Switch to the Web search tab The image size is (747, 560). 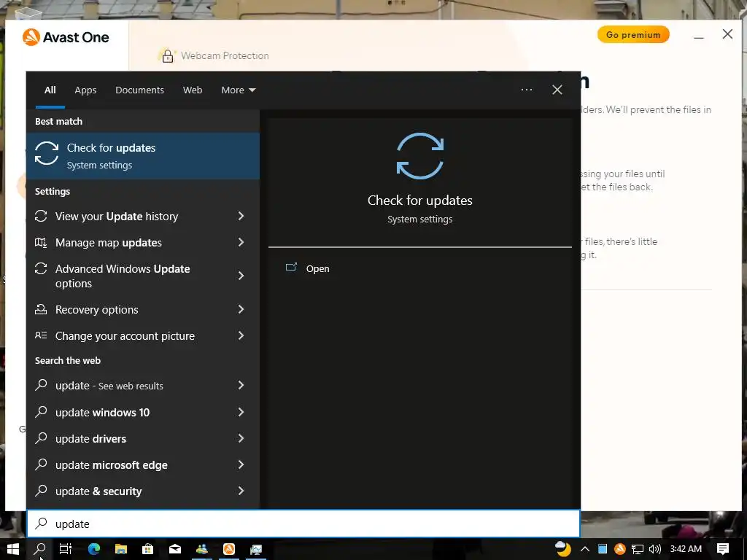tap(193, 90)
